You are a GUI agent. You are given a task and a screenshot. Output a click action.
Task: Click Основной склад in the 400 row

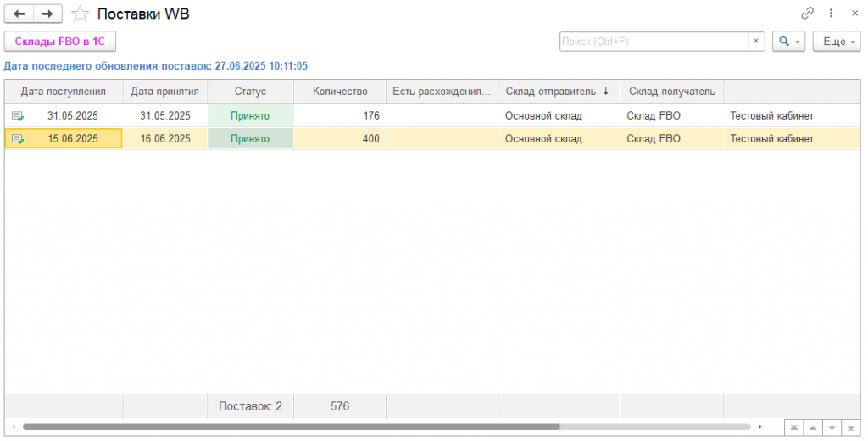pyautogui.click(x=543, y=138)
